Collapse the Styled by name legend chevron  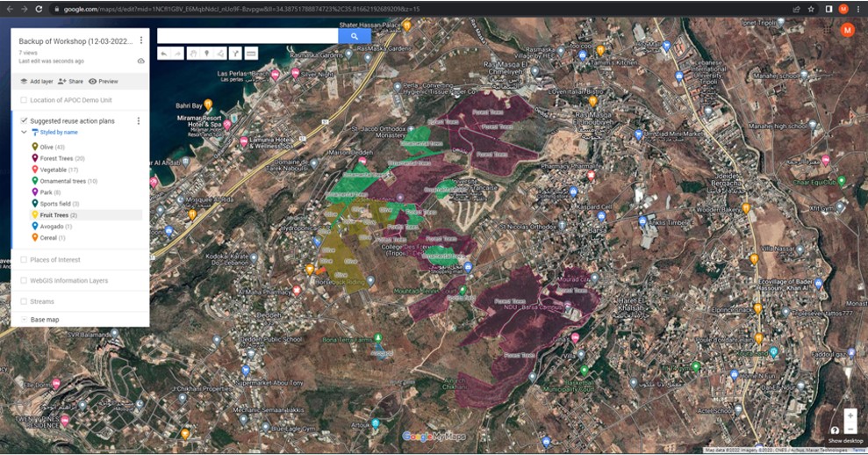click(x=24, y=133)
